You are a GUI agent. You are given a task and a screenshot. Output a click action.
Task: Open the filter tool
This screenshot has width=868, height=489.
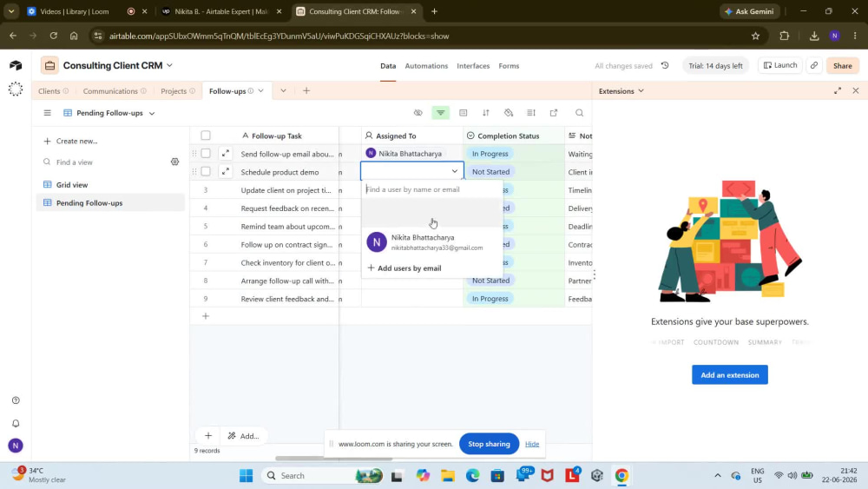[x=441, y=113]
